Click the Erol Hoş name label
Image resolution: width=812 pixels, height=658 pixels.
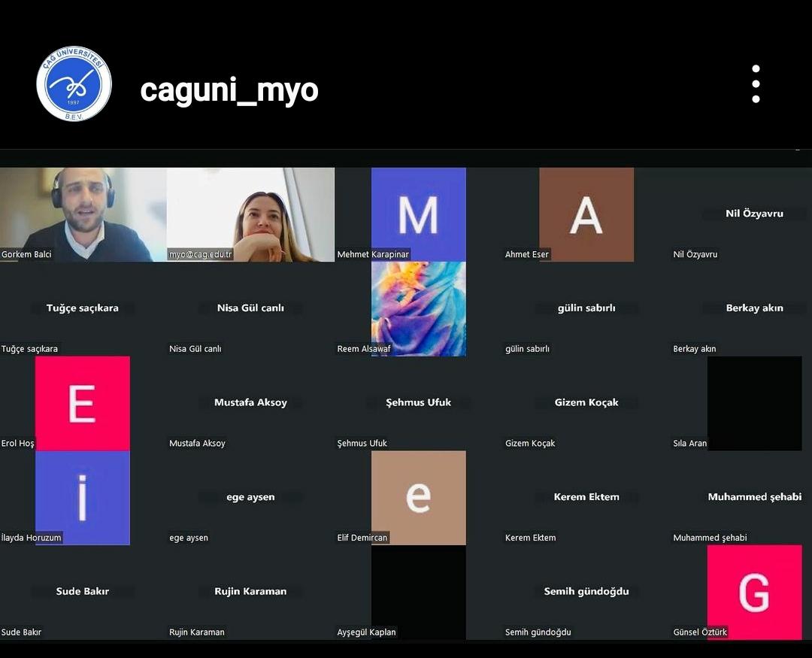click(x=17, y=443)
